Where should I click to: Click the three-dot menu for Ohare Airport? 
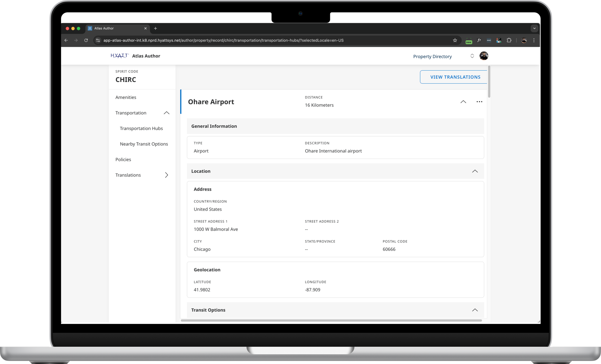coord(479,102)
